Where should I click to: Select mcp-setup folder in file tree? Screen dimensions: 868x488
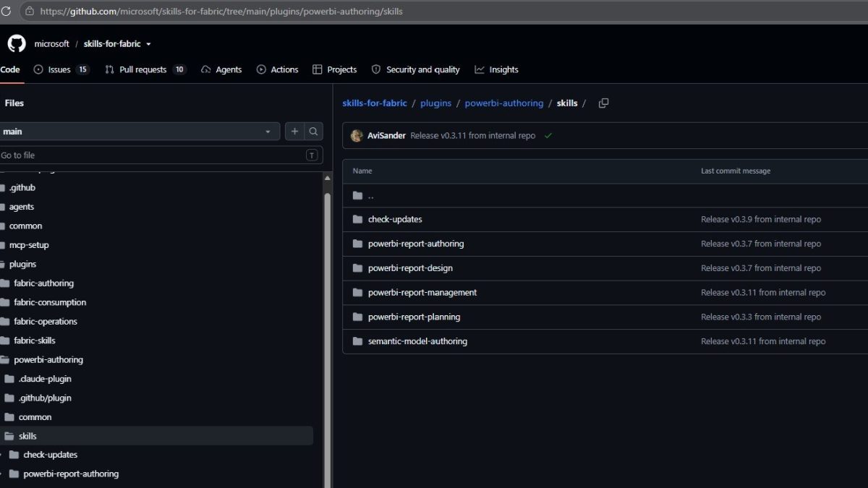[29, 245]
